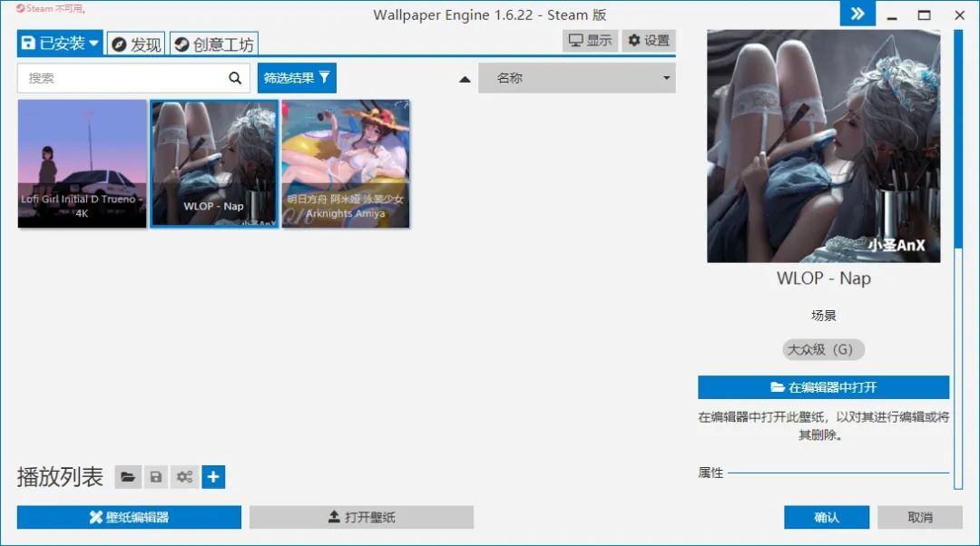980x546 pixels.
Task: Focus the 搜索 search field
Action: coord(133,78)
